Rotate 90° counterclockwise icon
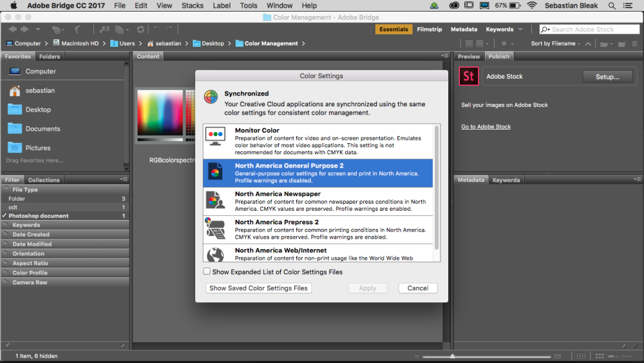The image size is (644, 363). pyautogui.click(x=156, y=29)
